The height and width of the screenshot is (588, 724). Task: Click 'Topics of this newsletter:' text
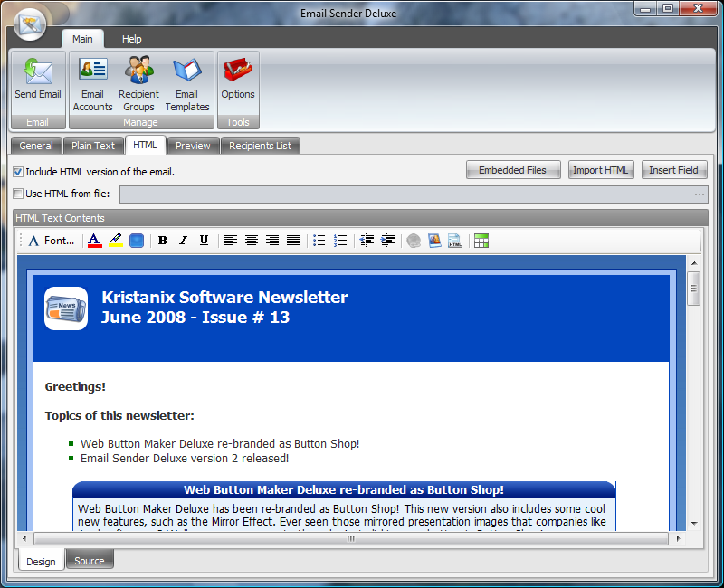[119, 415]
